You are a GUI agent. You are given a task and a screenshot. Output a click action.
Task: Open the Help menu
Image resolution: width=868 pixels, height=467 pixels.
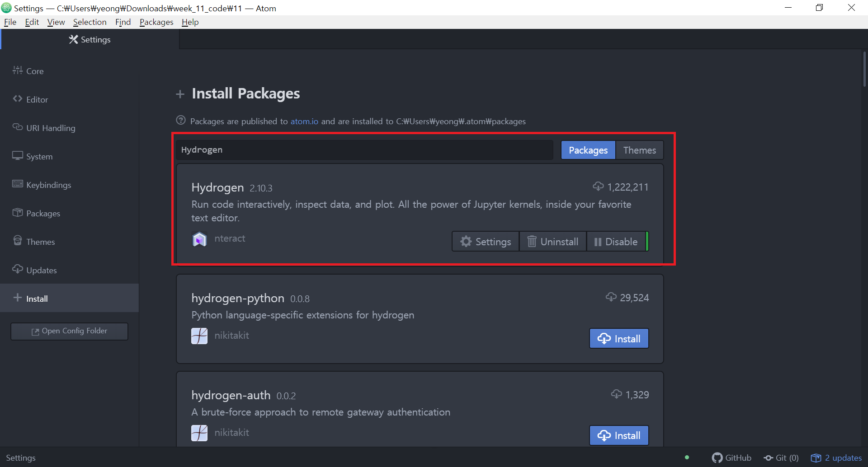pyautogui.click(x=190, y=22)
